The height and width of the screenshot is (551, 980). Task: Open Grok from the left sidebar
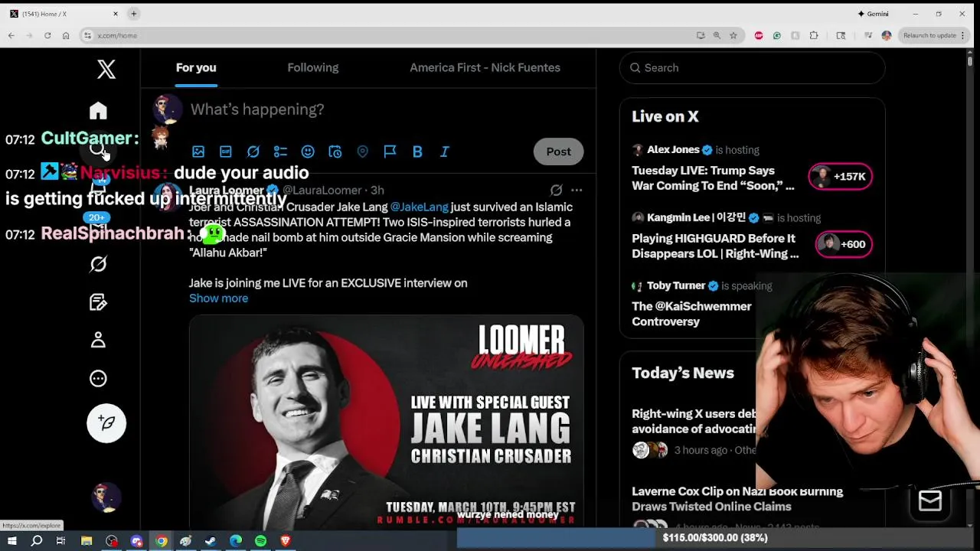pyautogui.click(x=98, y=264)
